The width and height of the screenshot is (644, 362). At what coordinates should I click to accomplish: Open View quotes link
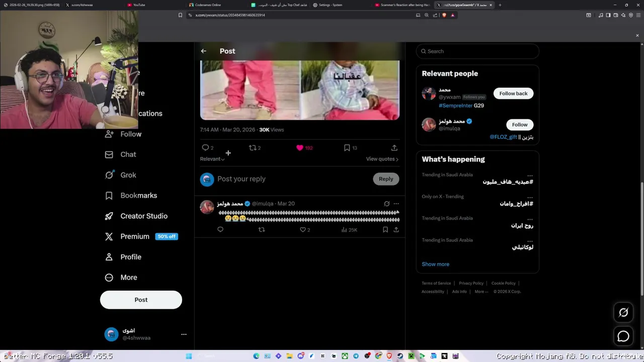pyautogui.click(x=382, y=159)
